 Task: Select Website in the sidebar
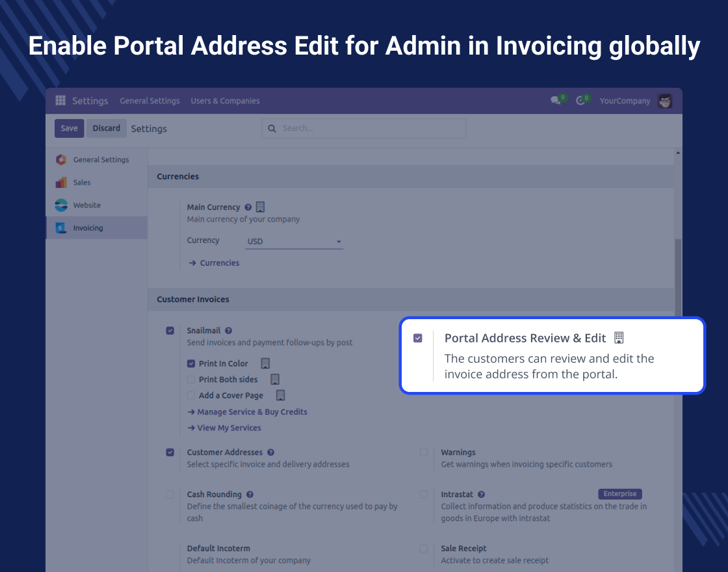97,205
